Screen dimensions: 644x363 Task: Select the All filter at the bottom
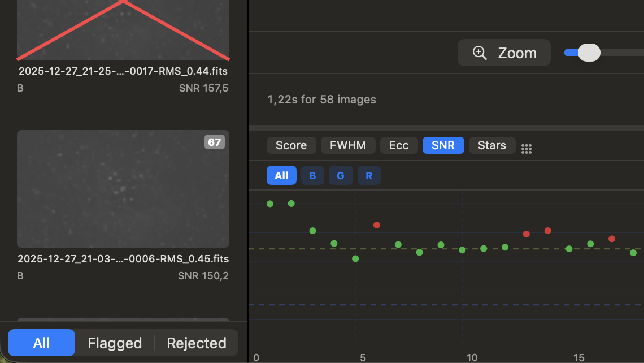pyautogui.click(x=41, y=343)
